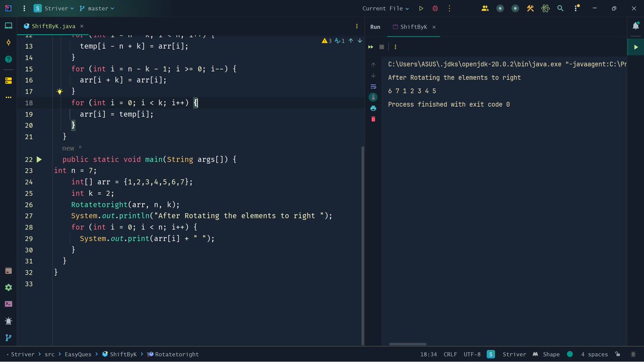Go to next highlighted error arrow
This screenshot has width=644, height=362.
coord(360,41)
